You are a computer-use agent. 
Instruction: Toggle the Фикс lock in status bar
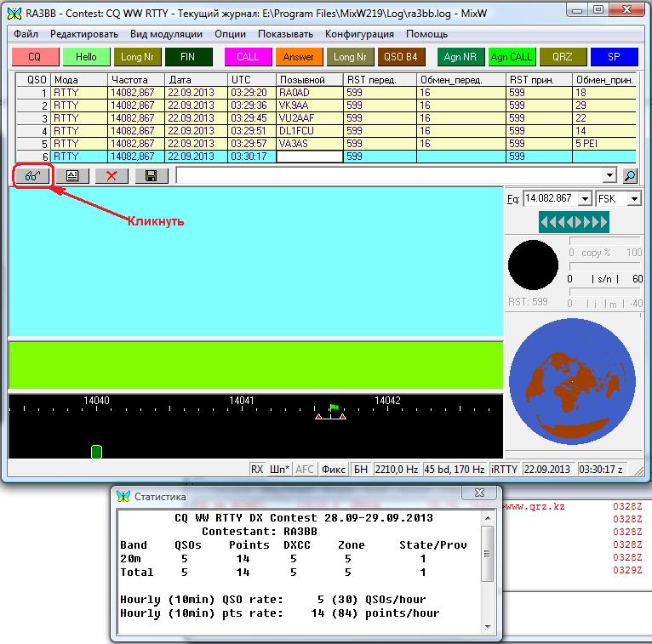334,470
